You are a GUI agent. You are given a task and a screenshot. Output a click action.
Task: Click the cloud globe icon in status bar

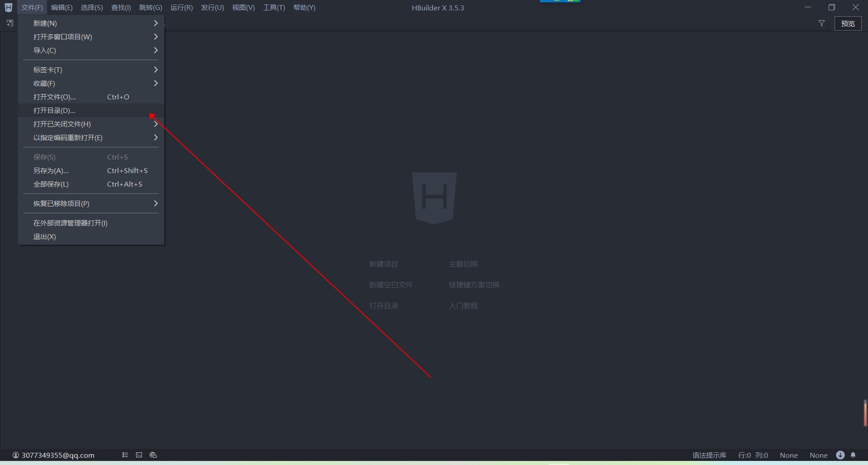point(153,455)
